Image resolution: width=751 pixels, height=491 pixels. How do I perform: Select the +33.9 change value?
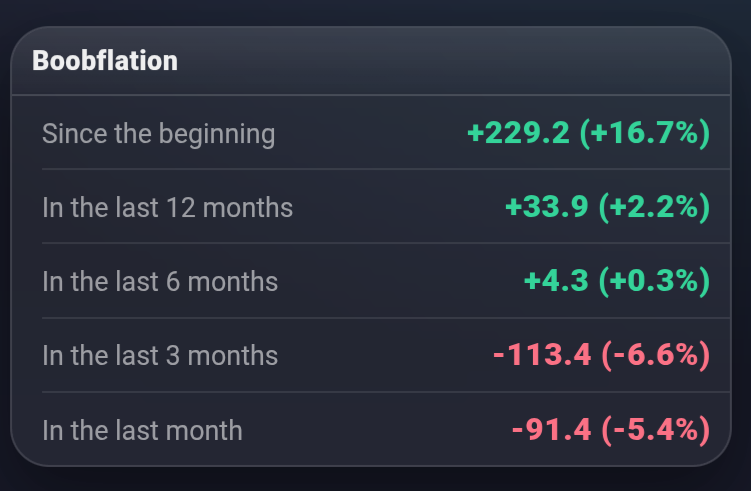tap(547, 208)
